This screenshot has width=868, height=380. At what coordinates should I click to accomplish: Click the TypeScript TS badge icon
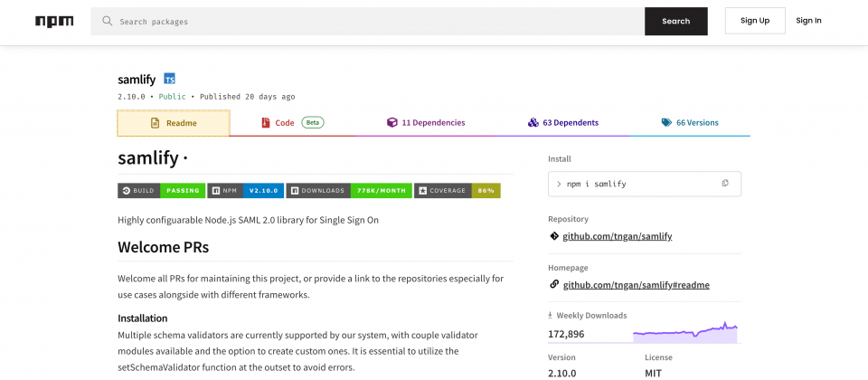169,80
